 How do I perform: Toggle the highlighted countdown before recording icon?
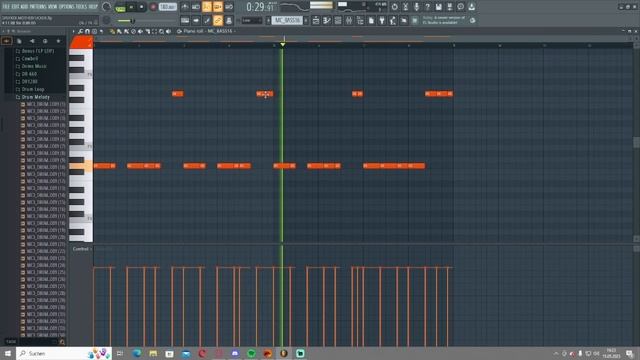point(207,7)
